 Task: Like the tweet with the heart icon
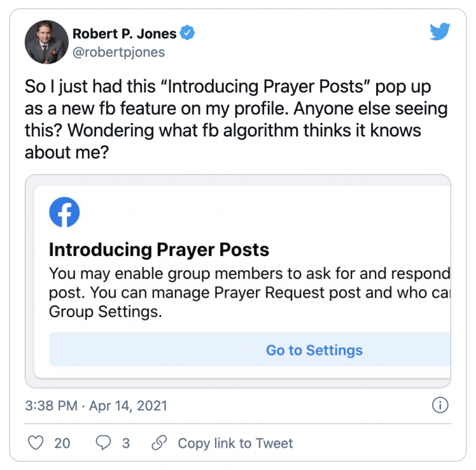35,443
